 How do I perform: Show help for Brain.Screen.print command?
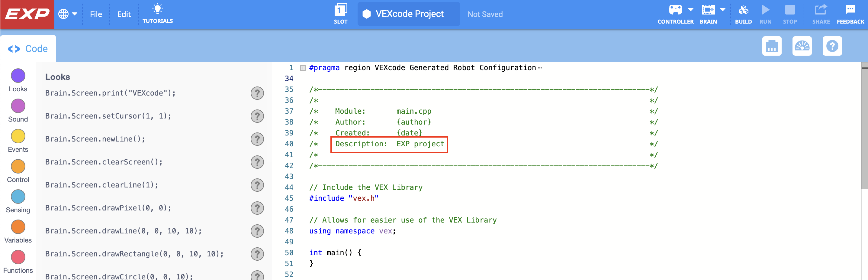point(257,93)
